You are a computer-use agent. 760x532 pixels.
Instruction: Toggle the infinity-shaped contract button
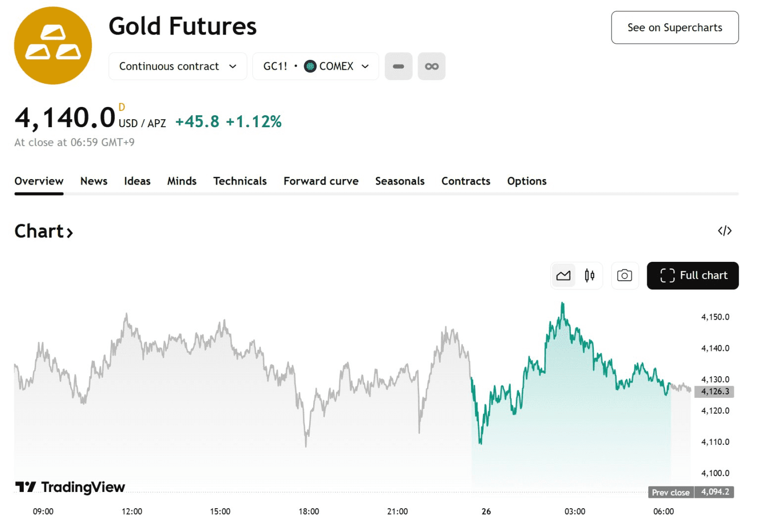point(431,66)
